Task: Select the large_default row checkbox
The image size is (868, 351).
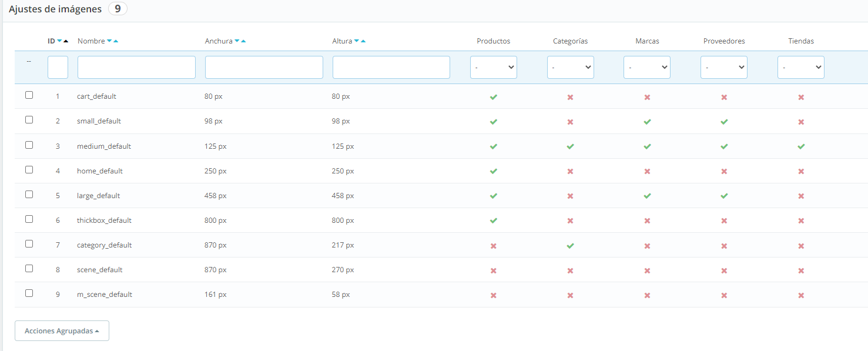Action: [29, 194]
